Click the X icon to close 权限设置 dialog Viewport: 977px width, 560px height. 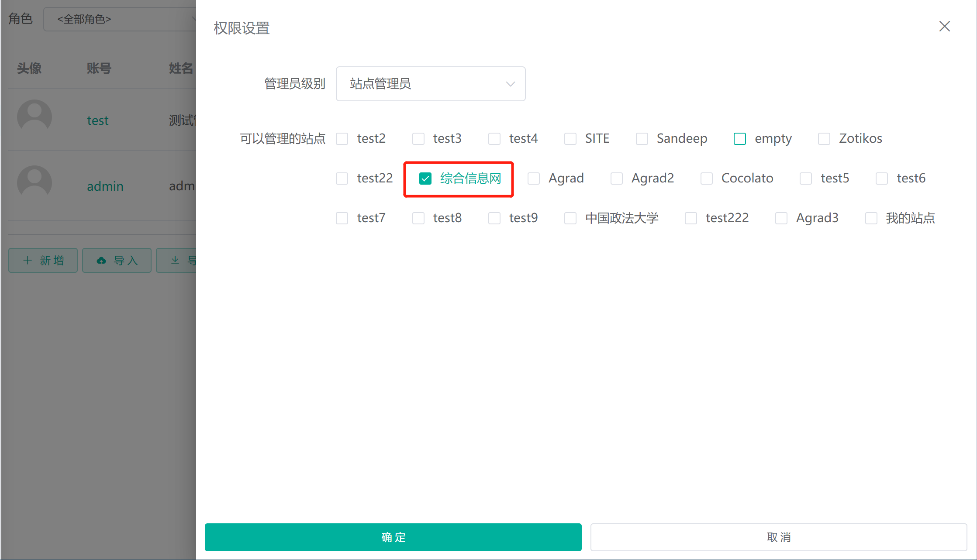tap(945, 26)
